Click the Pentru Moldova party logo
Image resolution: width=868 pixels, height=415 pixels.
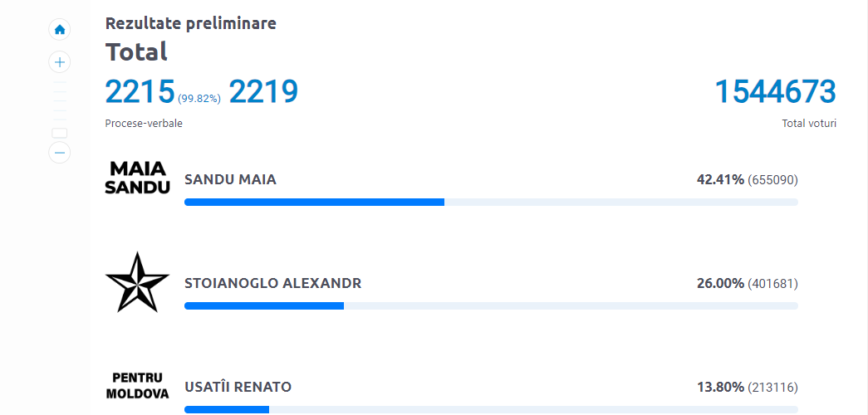137,386
